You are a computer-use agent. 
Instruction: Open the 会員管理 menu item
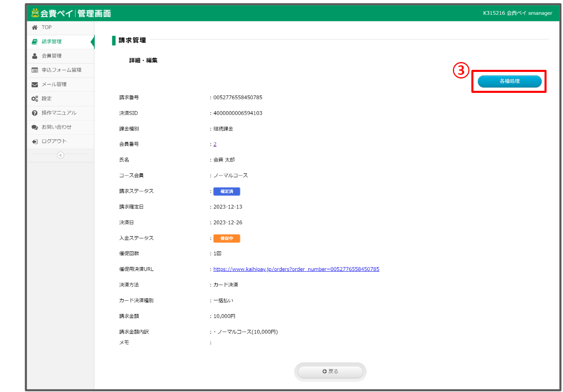52,56
